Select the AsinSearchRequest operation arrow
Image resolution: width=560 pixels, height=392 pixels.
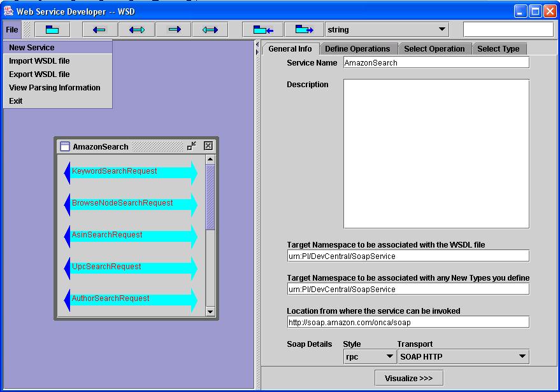pos(131,236)
